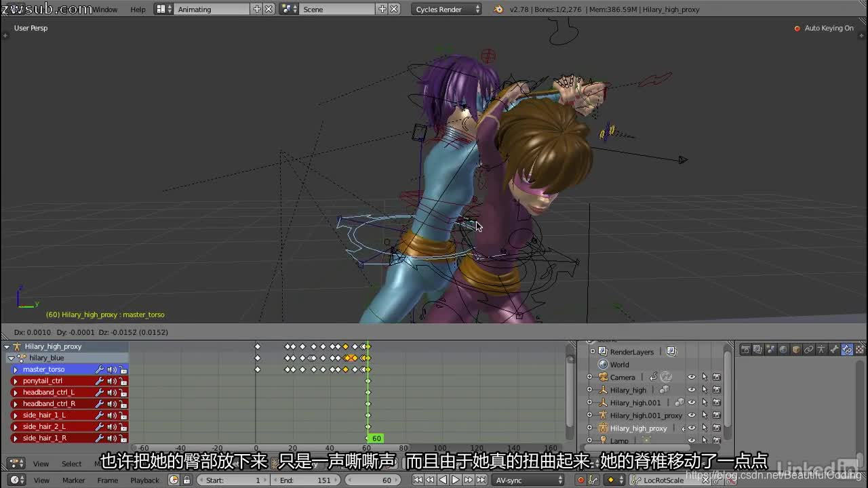Open the Help menu
The height and width of the screenshot is (488, 868).
tap(138, 9)
